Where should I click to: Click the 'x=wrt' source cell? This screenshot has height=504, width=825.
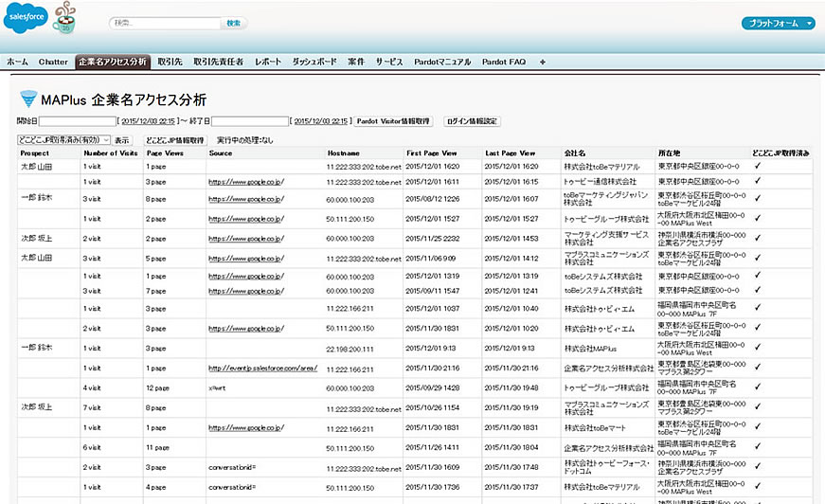217,388
